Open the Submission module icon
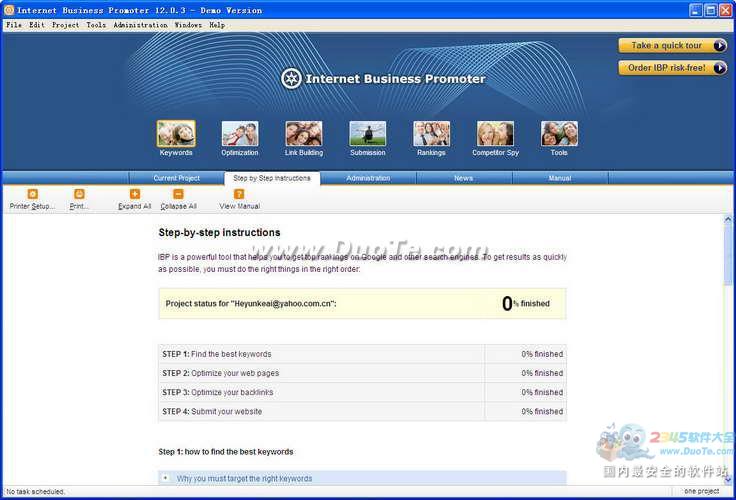The width and height of the screenshot is (736, 500). pyautogui.click(x=368, y=133)
